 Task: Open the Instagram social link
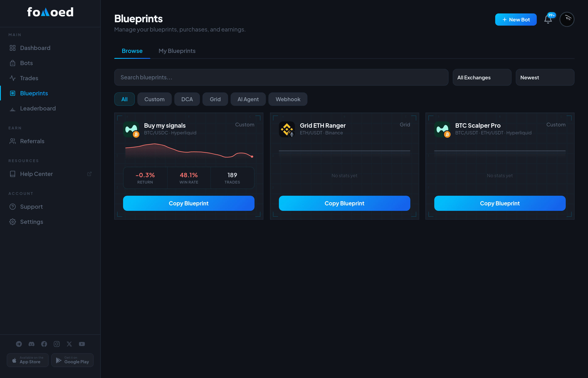tap(57, 344)
